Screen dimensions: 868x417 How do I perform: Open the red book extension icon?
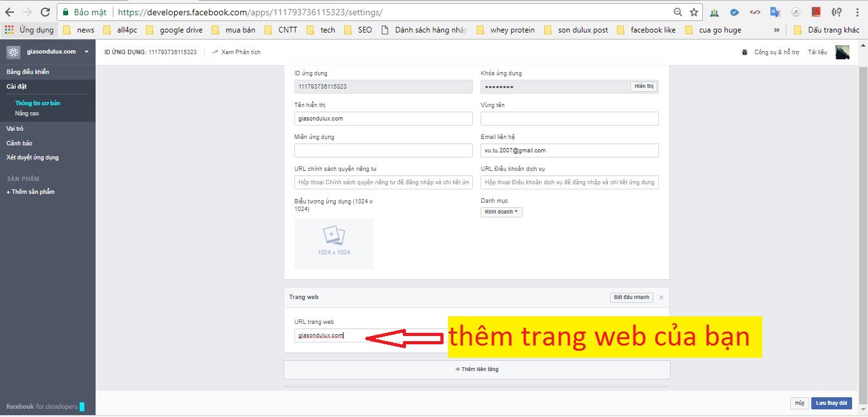816,12
